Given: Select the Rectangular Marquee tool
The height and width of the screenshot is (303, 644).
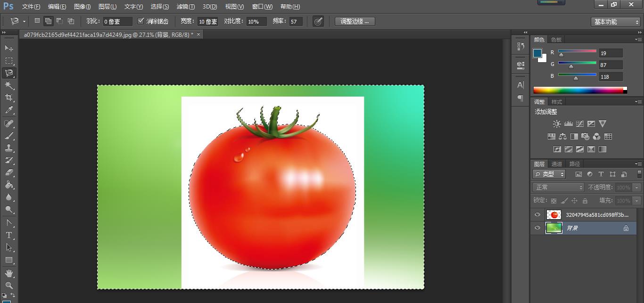Looking at the screenshot, I should 9,61.
